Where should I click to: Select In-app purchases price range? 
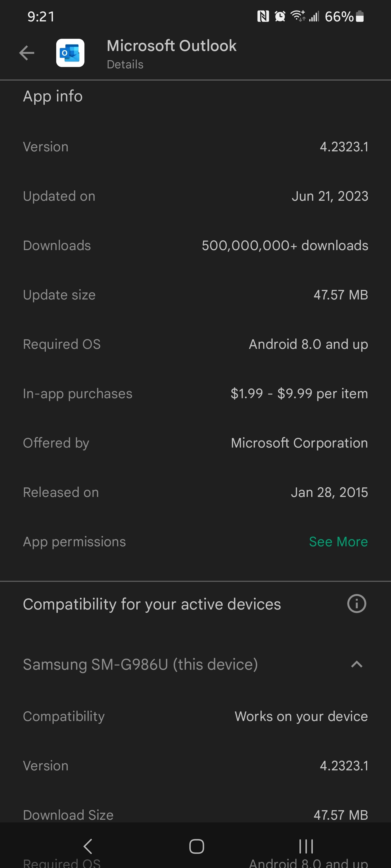(299, 394)
